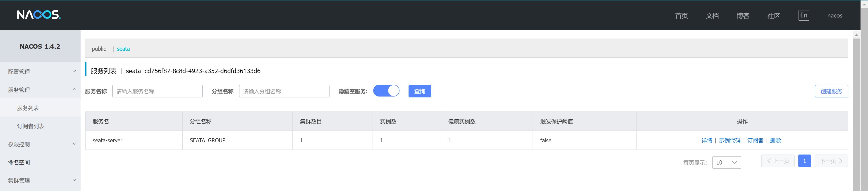Click the NACOS logo
The height and width of the screenshot is (191, 868).
(x=39, y=15)
